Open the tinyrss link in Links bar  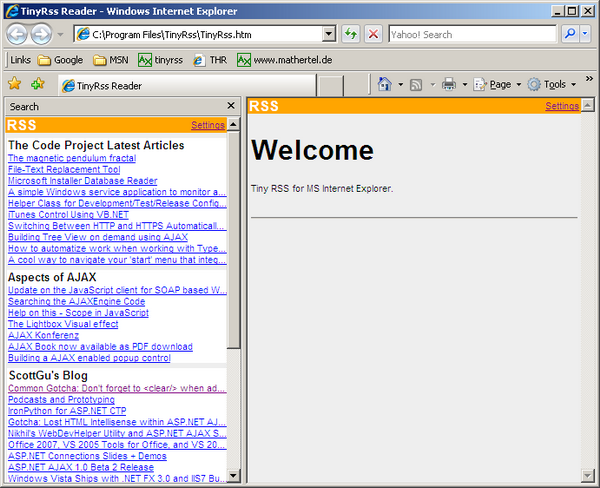(160, 60)
